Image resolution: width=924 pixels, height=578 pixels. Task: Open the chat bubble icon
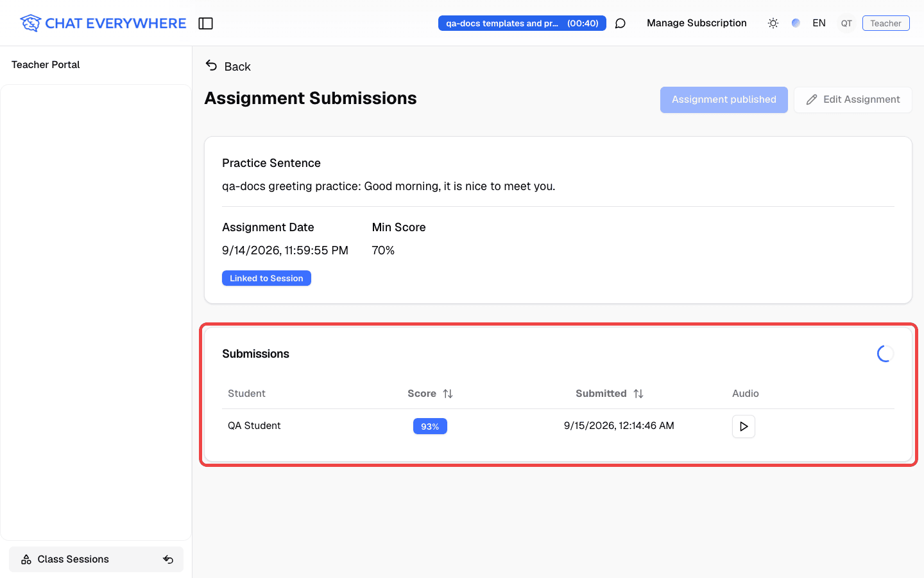click(620, 23)
